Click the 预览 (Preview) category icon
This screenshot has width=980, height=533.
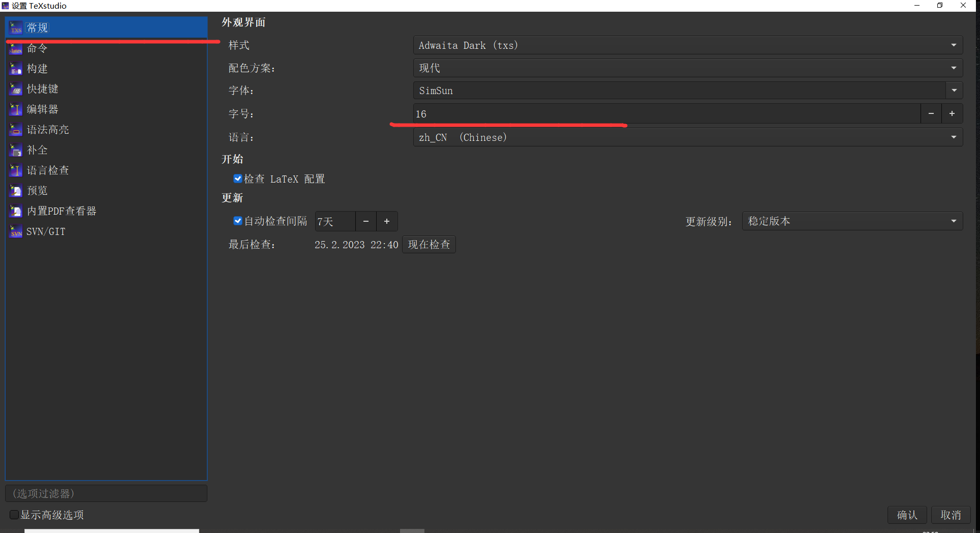[16, 191]
